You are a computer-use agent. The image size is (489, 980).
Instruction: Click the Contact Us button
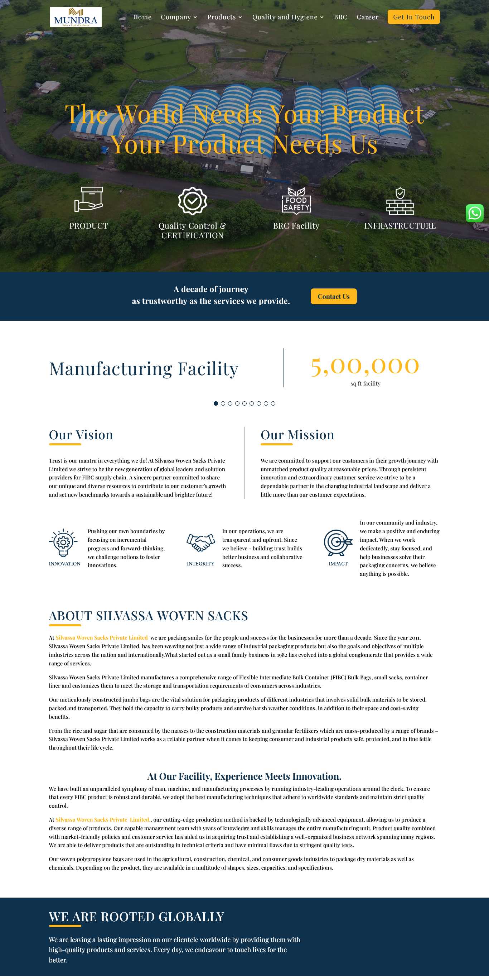(x=334, y=296)
